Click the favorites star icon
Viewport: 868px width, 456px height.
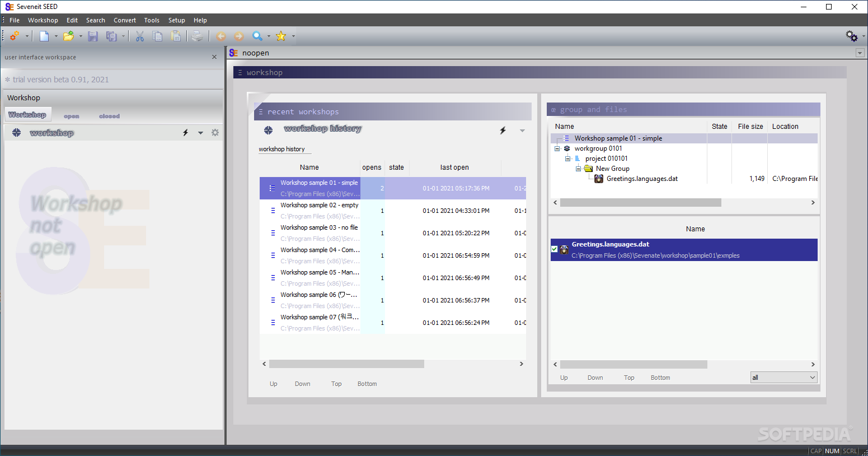click(281, 36)
